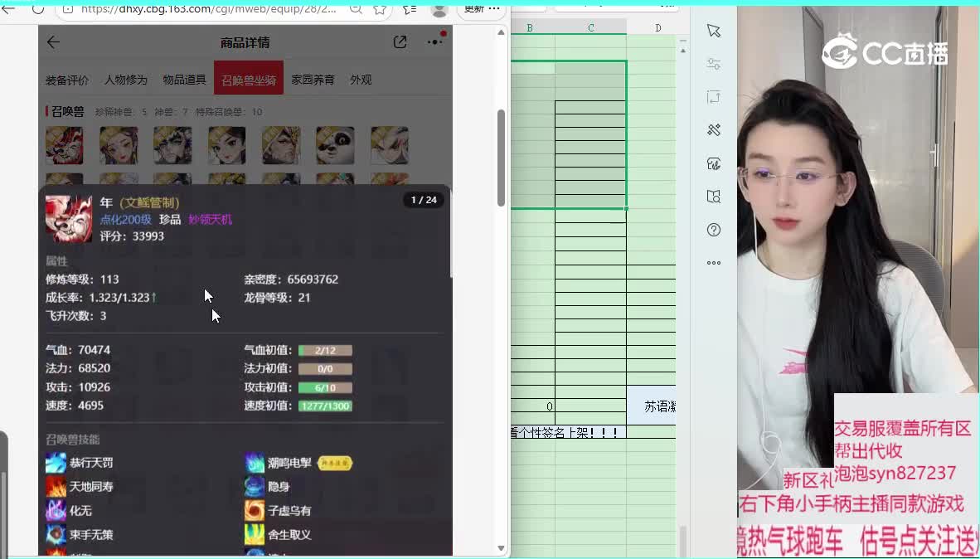The width and height of the screenshot is (980, 559).
Task: Open the tools wrench icon in sidebar
Action: (714, 130)
